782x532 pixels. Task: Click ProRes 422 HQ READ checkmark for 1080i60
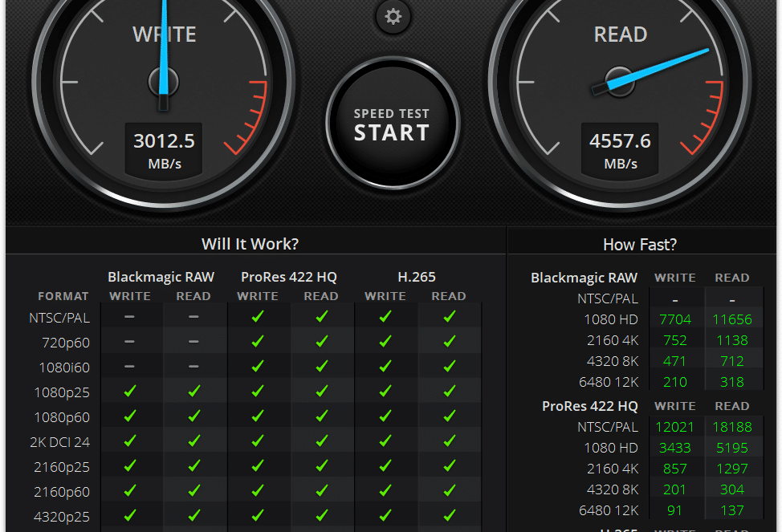322,367
